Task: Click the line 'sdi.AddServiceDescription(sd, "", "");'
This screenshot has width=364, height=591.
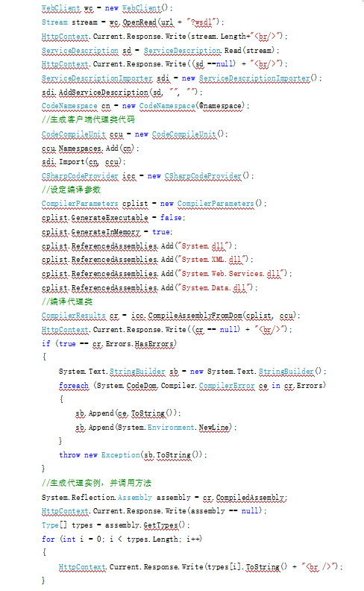Action: (x=122, y=92)
